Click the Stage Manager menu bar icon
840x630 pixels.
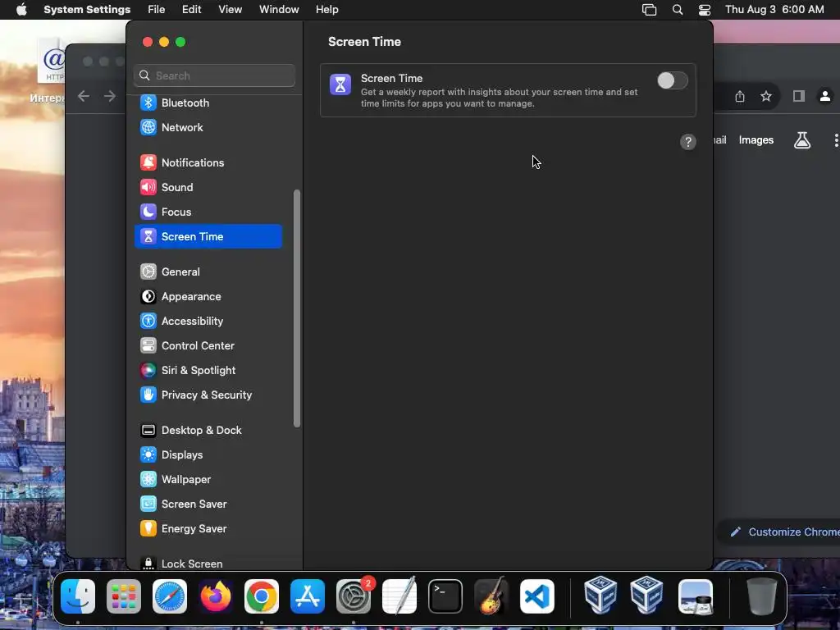coord(650,10)
